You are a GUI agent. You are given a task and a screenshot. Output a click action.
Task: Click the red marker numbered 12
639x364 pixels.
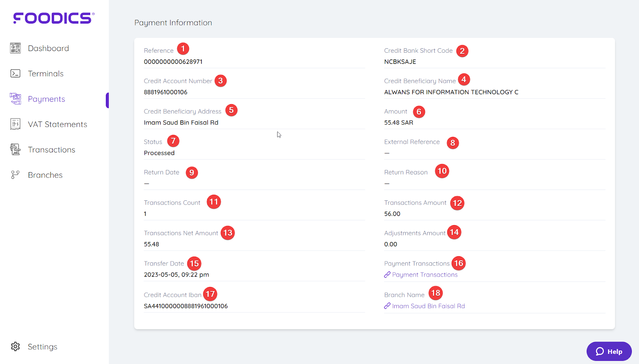click(457, 203)
